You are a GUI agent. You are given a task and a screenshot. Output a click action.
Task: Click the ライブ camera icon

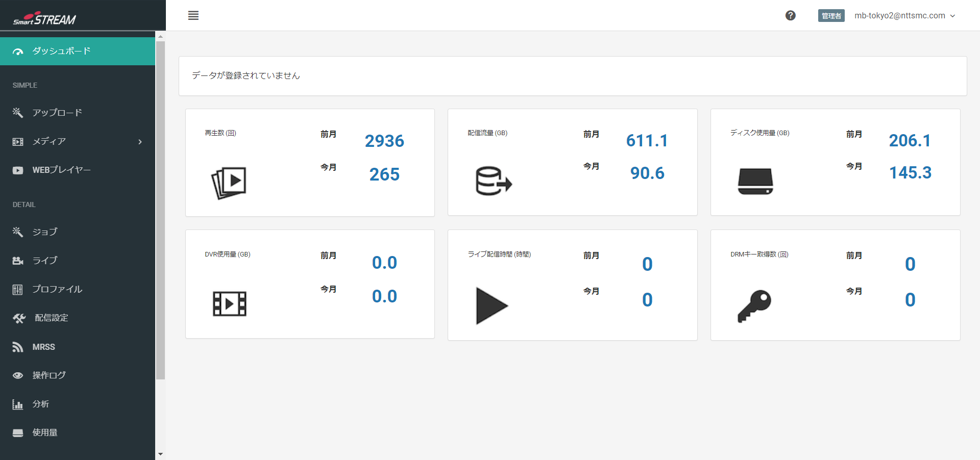click(18, 261)
